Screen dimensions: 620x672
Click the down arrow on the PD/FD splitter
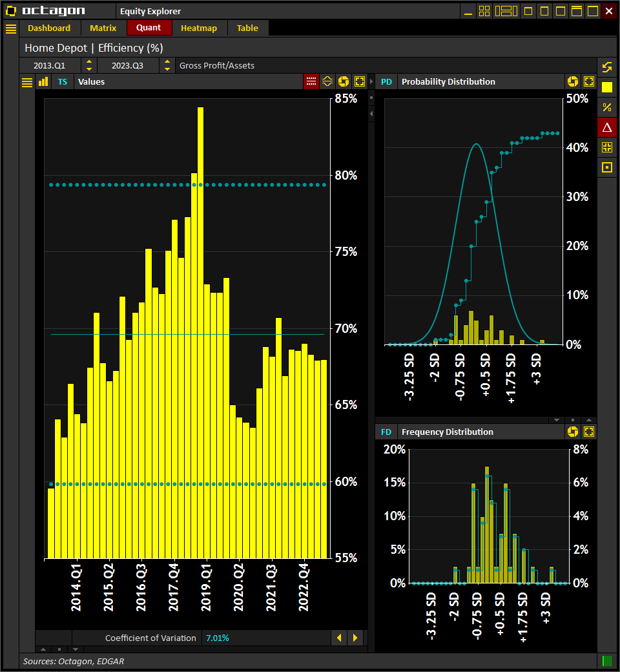[557, 420]
